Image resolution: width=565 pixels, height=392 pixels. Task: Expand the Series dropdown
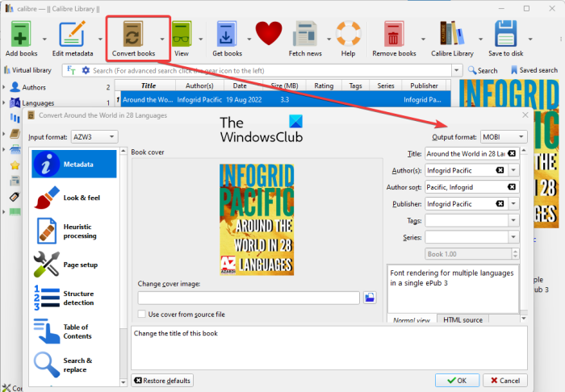pos(513,237)
